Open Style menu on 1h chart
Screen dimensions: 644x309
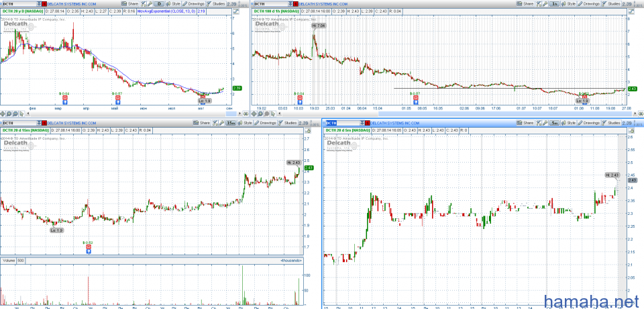coord(568,4)
